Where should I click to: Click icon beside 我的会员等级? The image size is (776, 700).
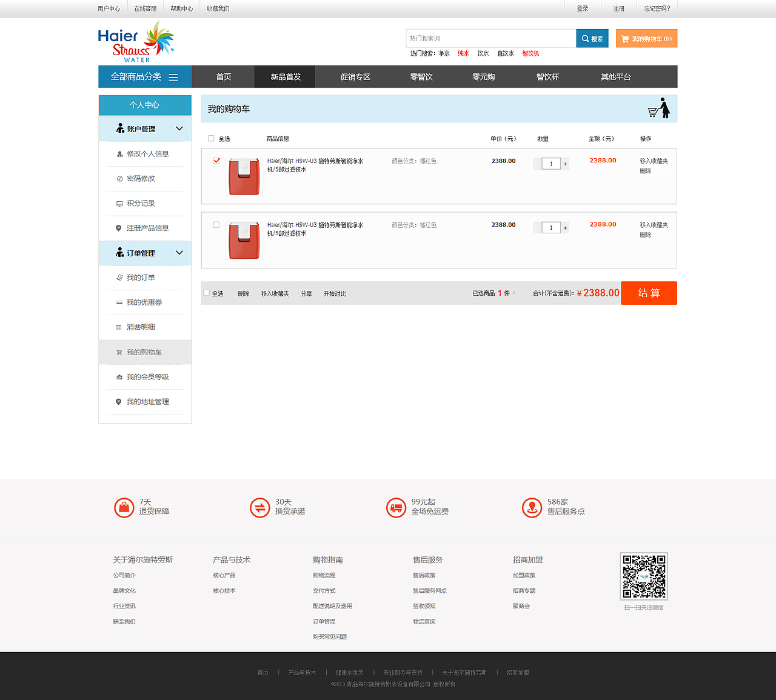[119, 377]
